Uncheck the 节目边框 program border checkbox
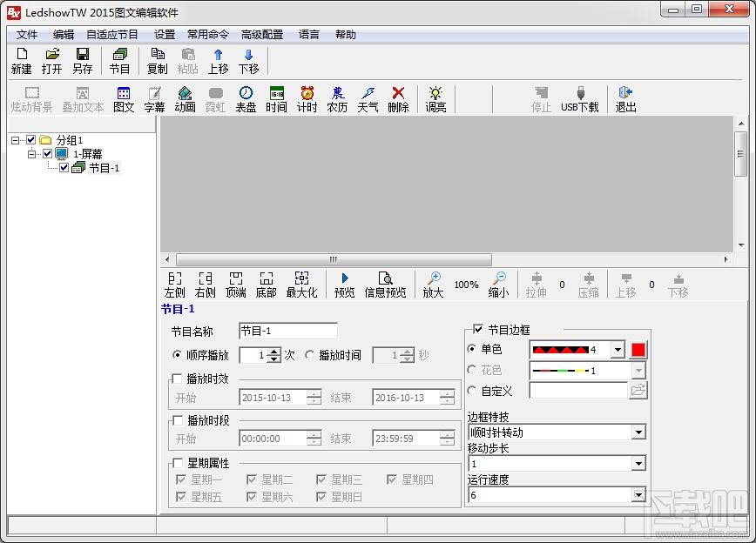Viewport: 756px width, 543px height. coord(476,329)
